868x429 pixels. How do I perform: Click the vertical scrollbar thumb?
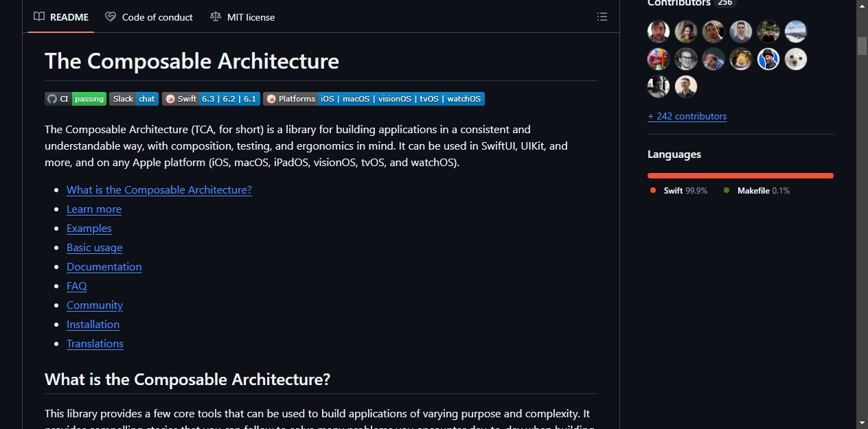point(863,45)
